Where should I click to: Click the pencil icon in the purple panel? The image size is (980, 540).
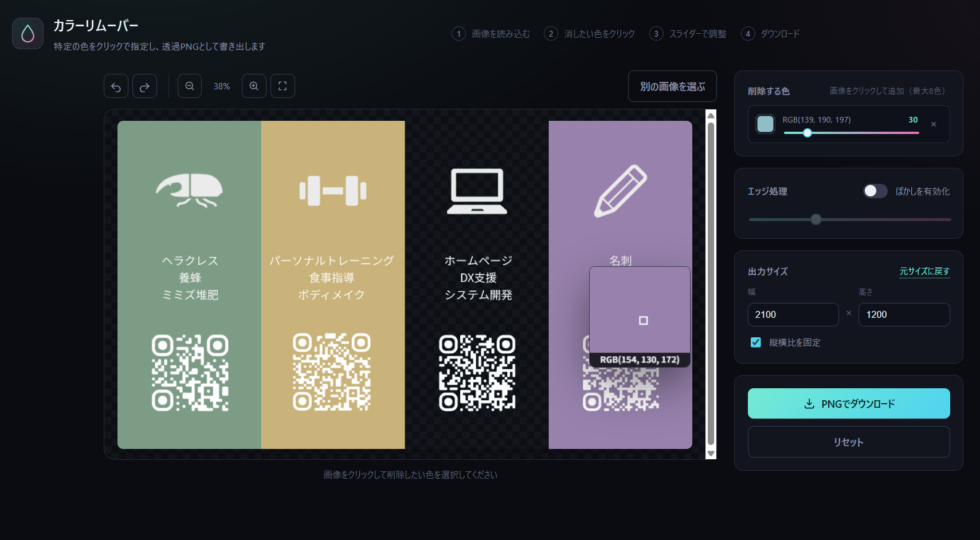(x=621, y=191)
